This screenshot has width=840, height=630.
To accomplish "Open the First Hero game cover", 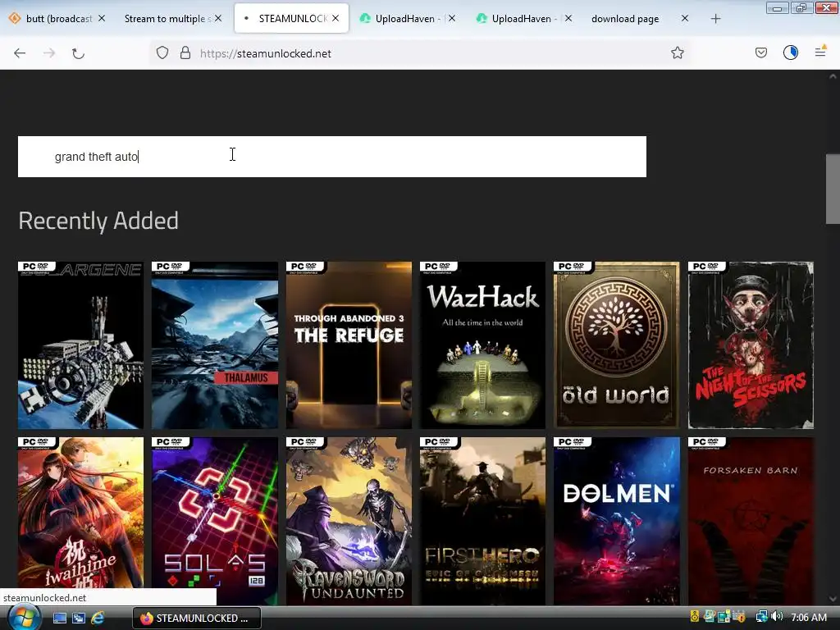I will (x=482, y=521).
